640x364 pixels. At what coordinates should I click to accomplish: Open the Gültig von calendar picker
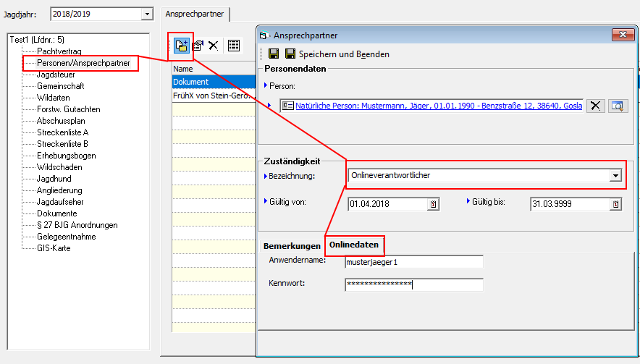[x=434, y=204]
